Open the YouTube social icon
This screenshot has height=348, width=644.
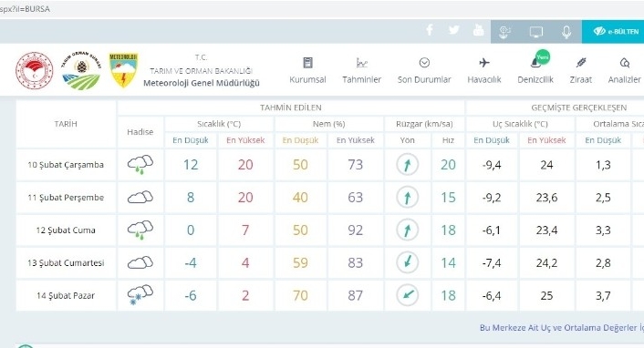(479, 30)
